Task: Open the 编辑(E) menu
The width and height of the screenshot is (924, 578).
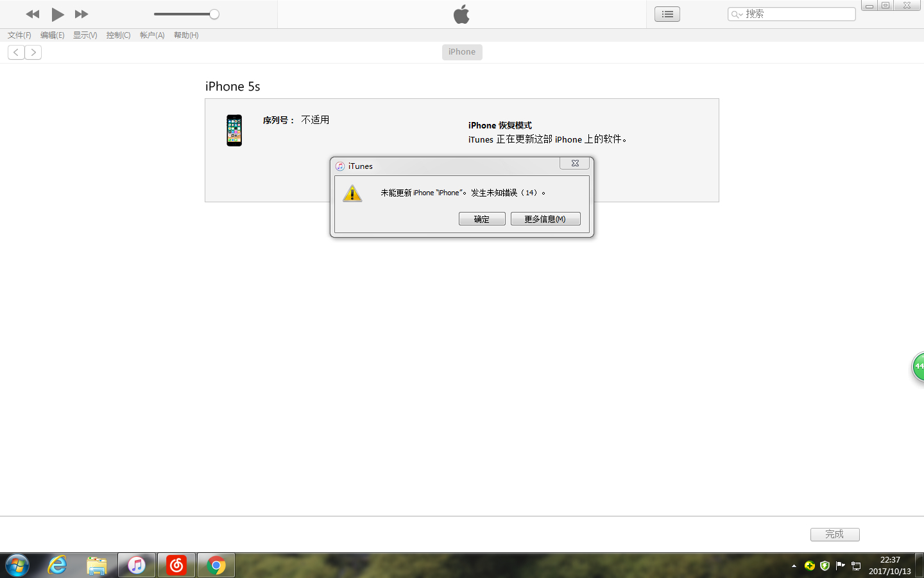Action: 53,35
